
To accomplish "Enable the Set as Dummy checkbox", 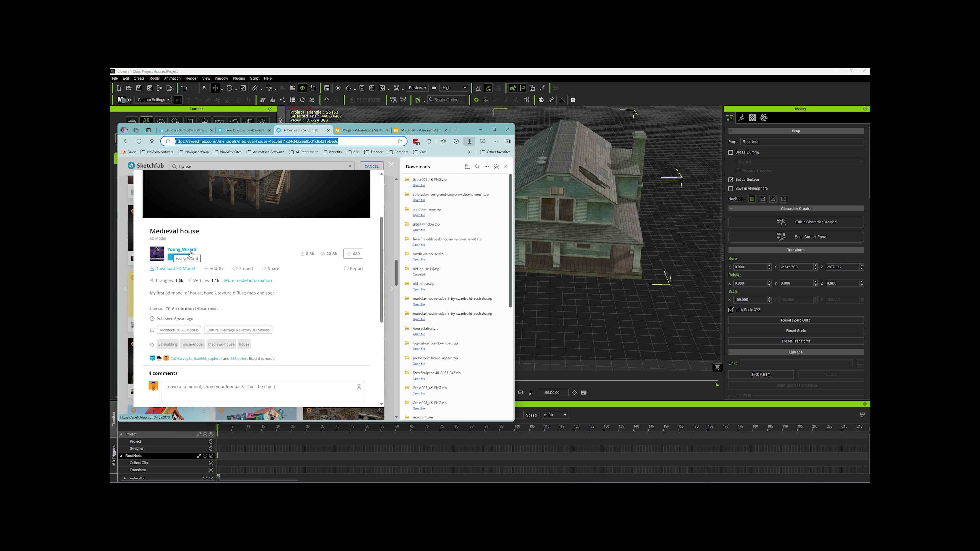I will 731,152.
